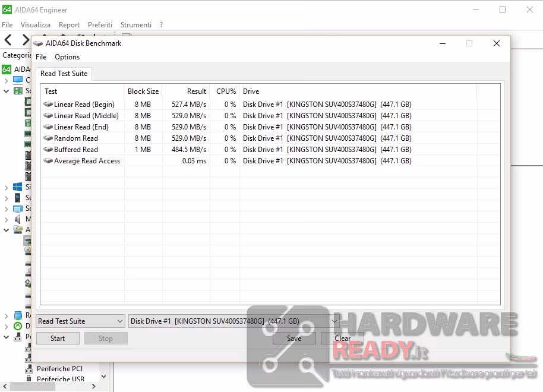Screen dimensions: 543x392
Task: Select the Buffered Read row icon
Action: (48, 149)
